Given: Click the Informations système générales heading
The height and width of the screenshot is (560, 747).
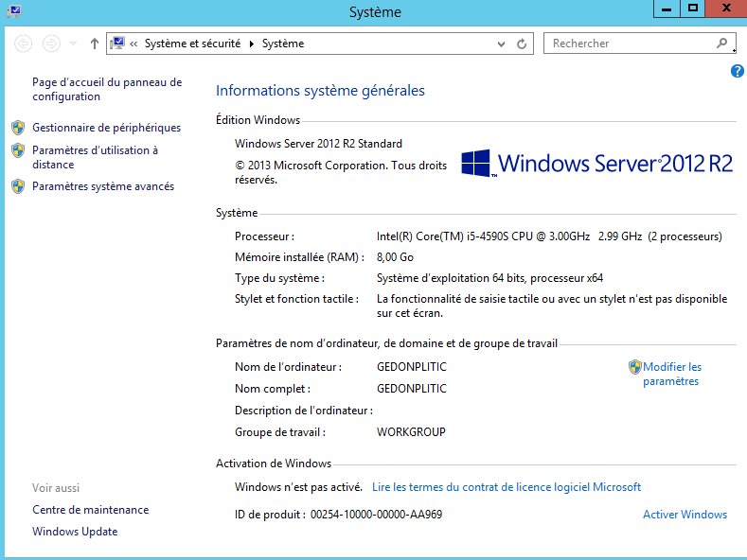Looking at the screenshot, I should (x=320, y=91).
